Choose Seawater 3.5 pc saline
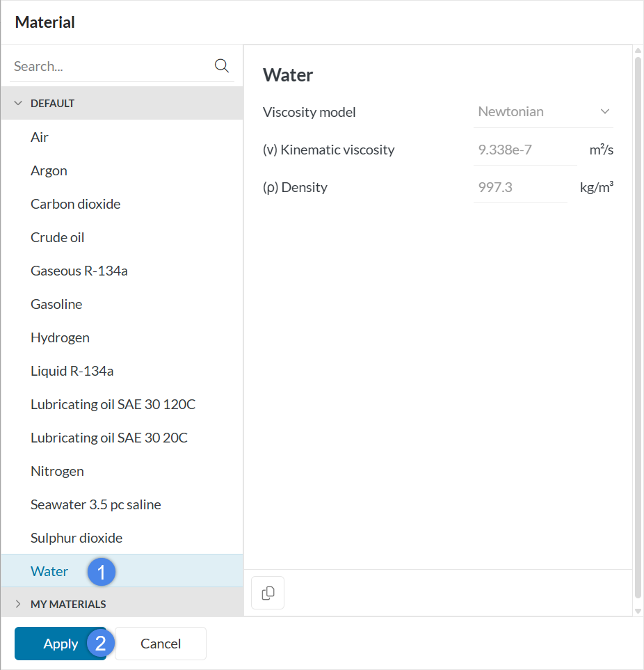 pyautogui.click(x=95, y=504)
